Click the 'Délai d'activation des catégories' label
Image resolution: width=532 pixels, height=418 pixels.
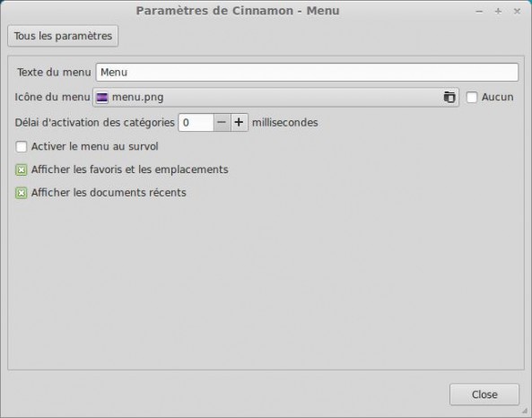(x=95, y=123)
